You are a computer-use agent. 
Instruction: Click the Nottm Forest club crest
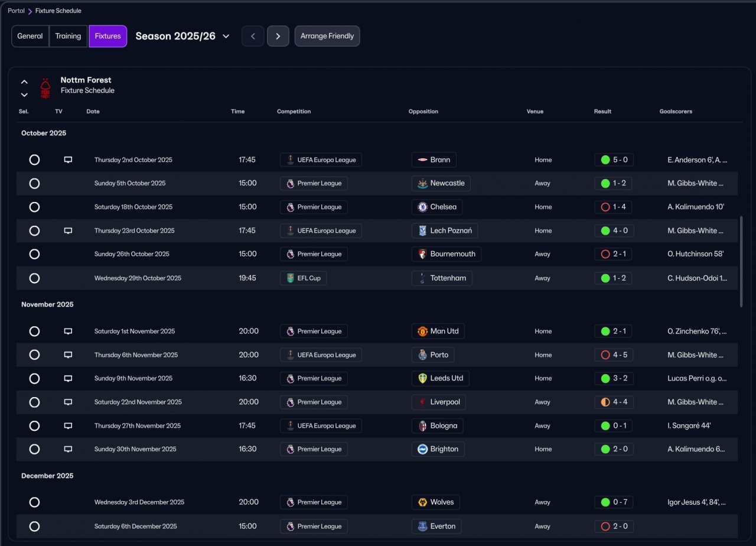(x=45, y=89)
